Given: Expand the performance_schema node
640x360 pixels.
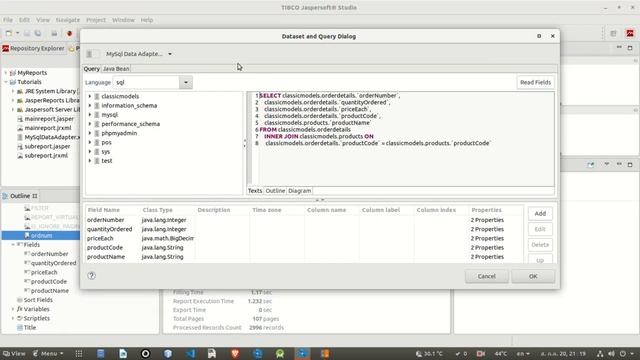Looking at the screenshot, I should 90,124.
